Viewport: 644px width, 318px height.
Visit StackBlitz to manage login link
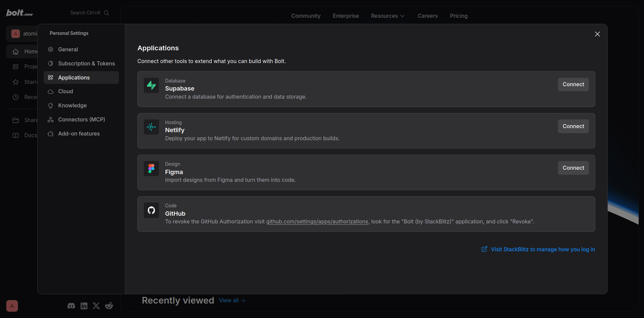tap(538, 249)
